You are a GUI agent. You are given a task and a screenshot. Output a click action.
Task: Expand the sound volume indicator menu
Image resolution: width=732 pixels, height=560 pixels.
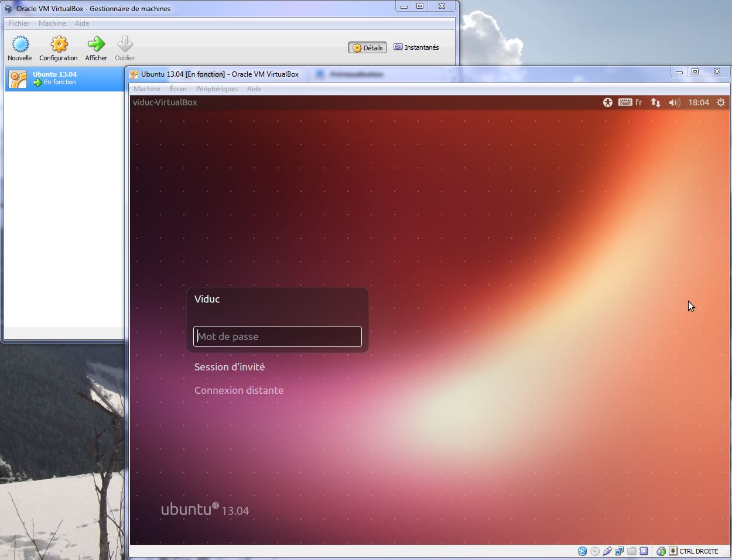[x=674, y=102]
